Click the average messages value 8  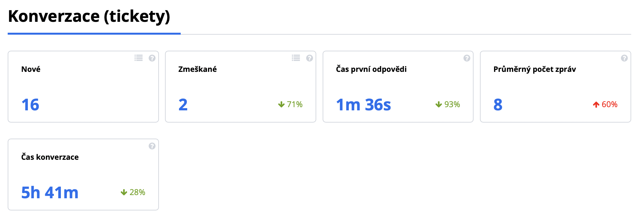click(498, 105)
